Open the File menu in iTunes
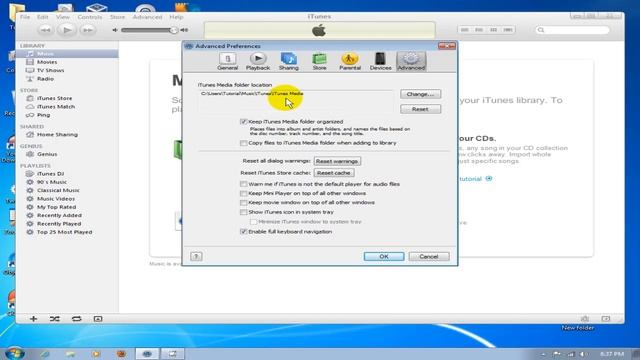Viewport: 640px width, 360px height. [25, 17]
